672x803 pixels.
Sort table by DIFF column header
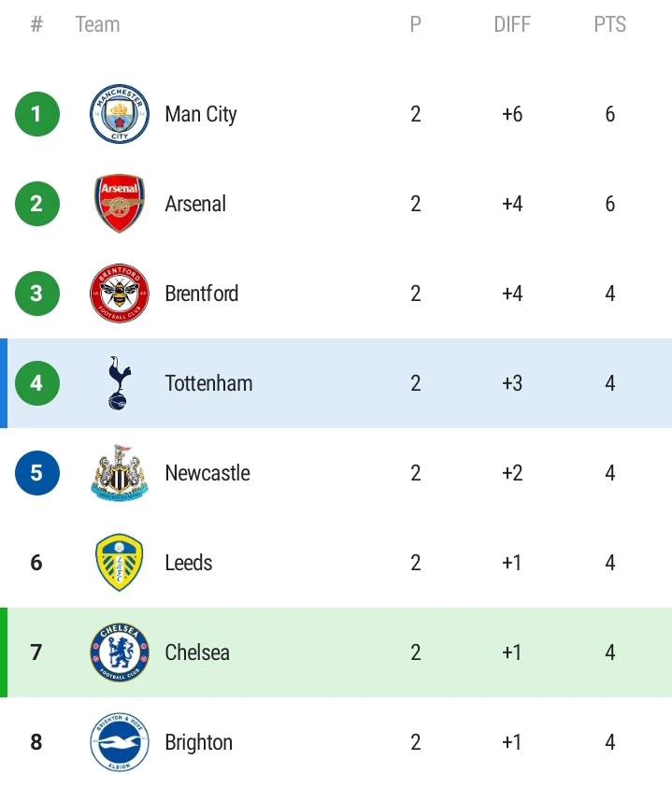(512, 24)
